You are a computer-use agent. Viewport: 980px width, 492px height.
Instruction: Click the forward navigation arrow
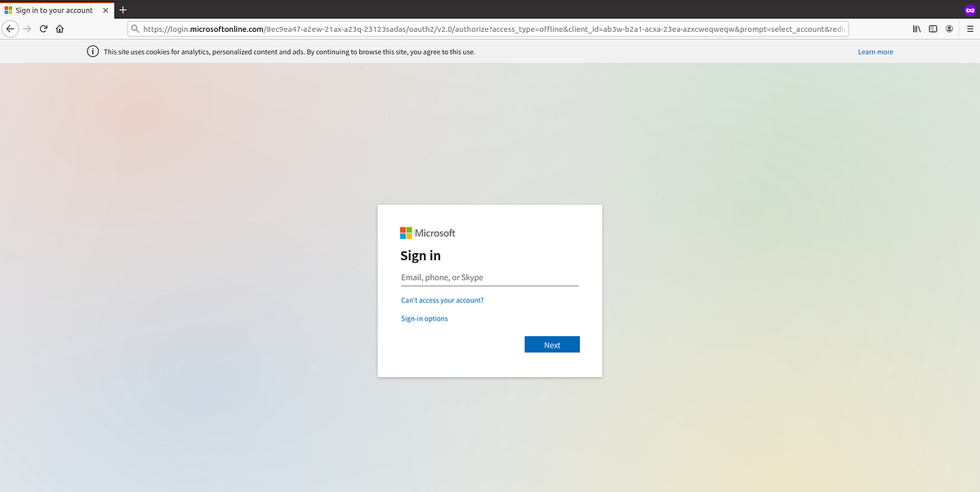tap(26, 28)
